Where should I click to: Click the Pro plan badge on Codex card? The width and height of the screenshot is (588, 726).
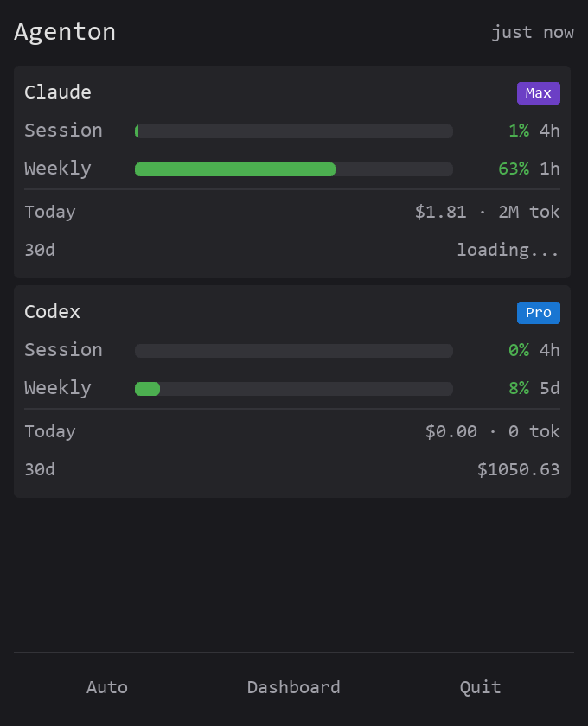[538, 313]
